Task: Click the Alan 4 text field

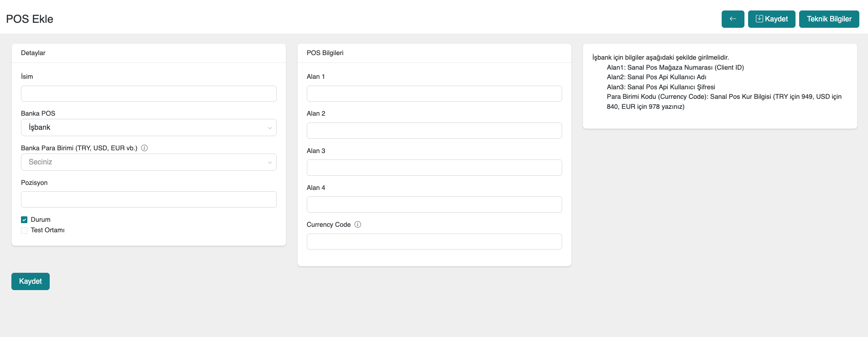Action: pos(434,204)
